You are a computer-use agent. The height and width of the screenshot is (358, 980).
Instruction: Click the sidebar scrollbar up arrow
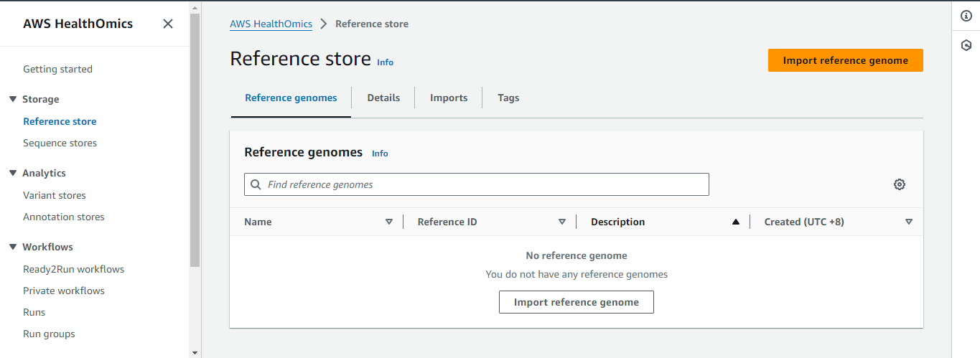(195, 6)
